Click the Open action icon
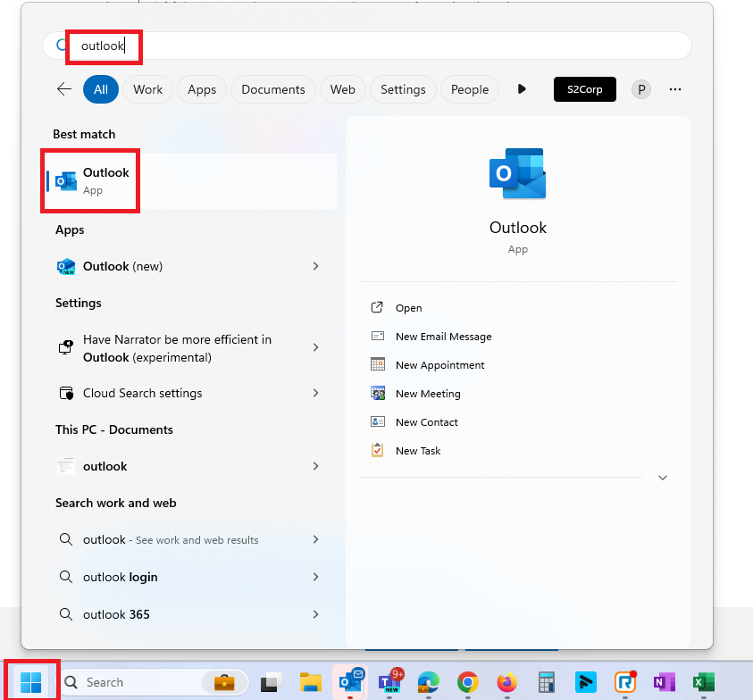Image resolution: width=753 pixels, height=700 pixels. click(x=377, y=307)
